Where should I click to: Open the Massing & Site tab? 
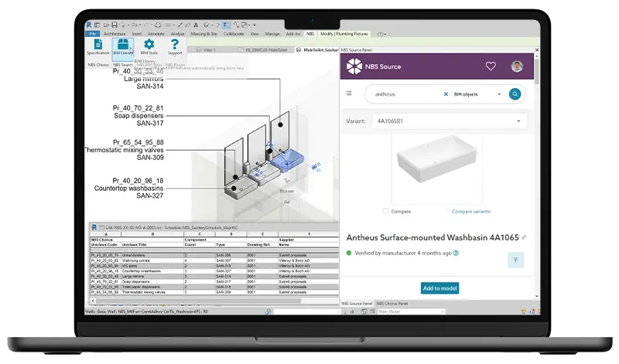point(203,34)
